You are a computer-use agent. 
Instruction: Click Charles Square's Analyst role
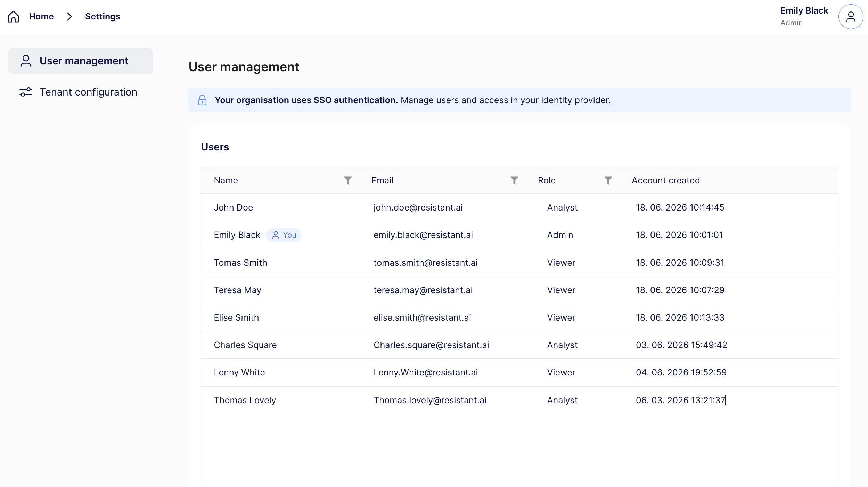562,345
